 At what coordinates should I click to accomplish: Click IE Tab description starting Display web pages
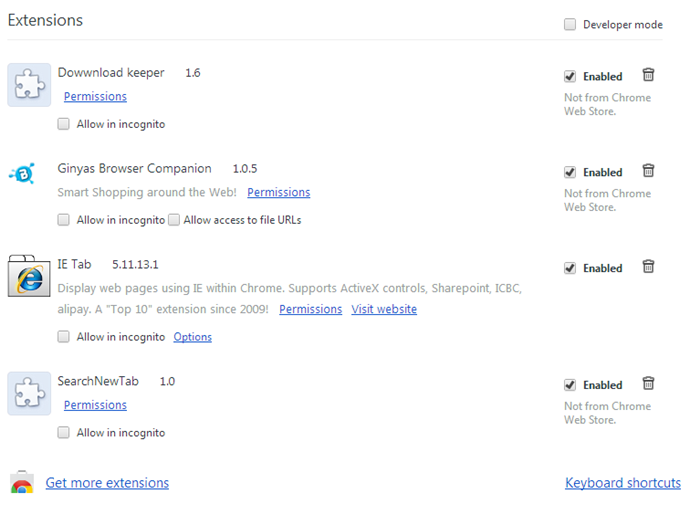(289, 298)
